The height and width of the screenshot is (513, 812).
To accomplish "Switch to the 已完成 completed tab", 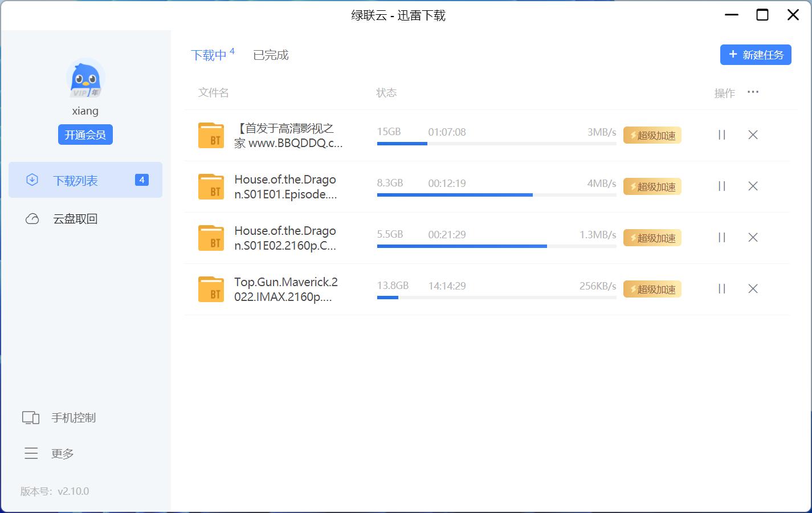I will (271, 55).
